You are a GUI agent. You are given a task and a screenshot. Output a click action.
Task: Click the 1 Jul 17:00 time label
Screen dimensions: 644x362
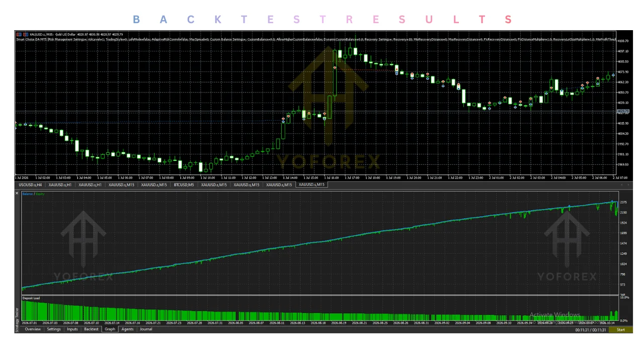point(352,177)
